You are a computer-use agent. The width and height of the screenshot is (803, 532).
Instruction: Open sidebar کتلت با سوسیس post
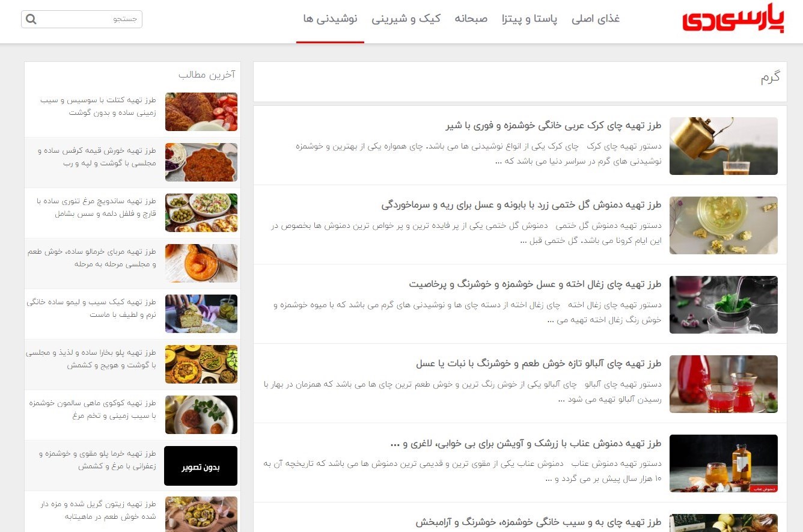[98, 106]
